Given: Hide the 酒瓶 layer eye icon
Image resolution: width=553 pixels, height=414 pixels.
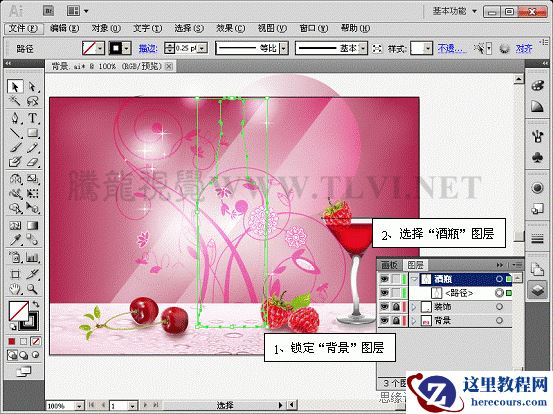Looking at the screenshot, I should (x=384, y=279).
